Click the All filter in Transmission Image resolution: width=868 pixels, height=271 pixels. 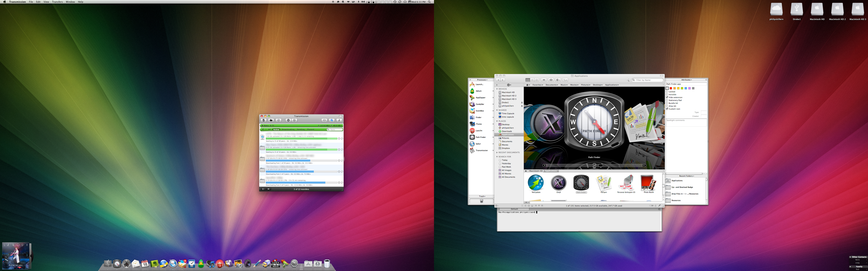click(269, 130)
